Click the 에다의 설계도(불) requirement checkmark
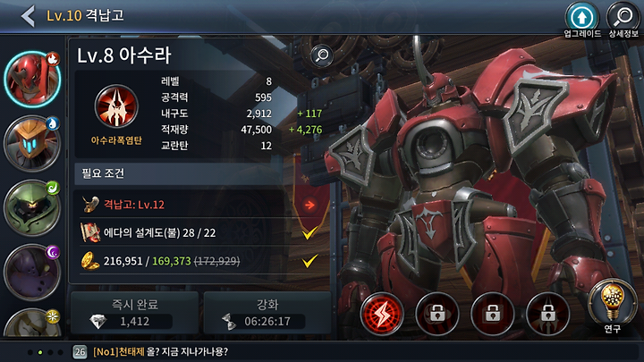Viewport: 644px width, 362px height. click(x=309, y=233)
